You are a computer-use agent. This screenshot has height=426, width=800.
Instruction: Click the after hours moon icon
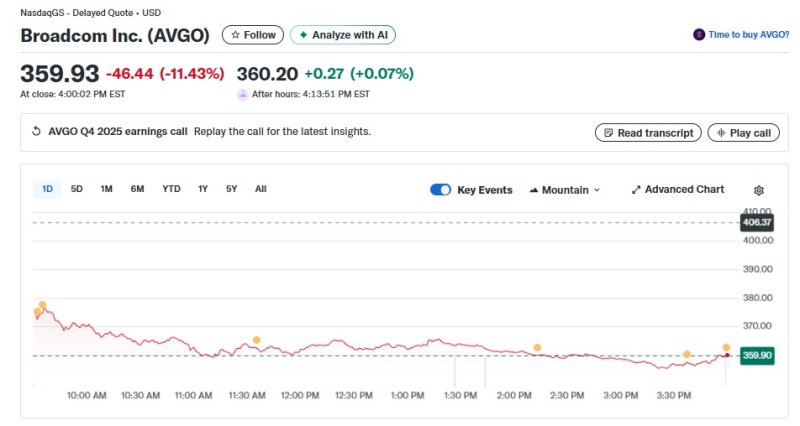coord(242,94)
